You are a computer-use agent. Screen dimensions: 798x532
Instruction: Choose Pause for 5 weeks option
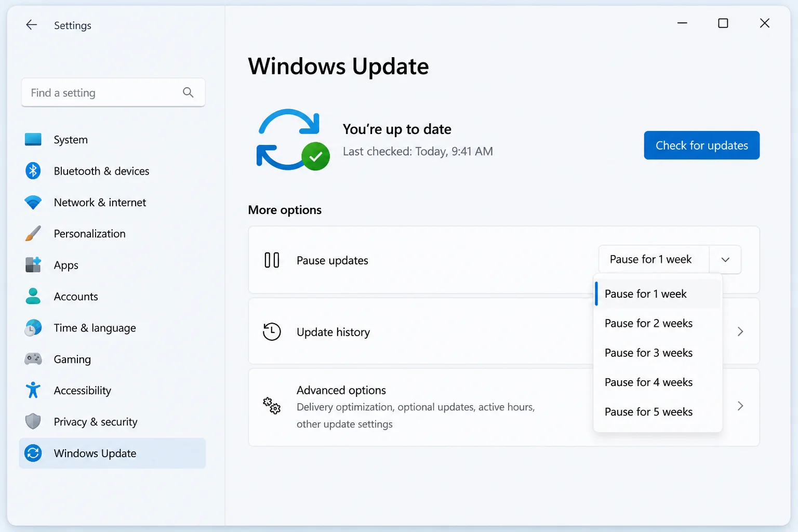(x=658, y=412)
